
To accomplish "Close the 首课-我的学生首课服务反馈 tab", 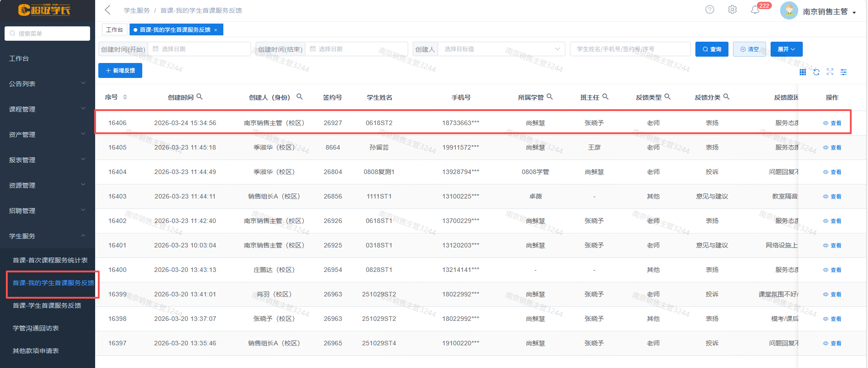I will tap(216, 30).
